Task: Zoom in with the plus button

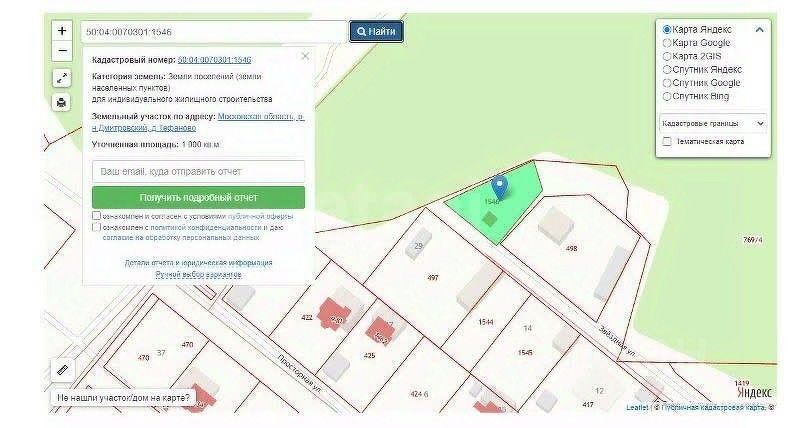Action: pos(62,31)
